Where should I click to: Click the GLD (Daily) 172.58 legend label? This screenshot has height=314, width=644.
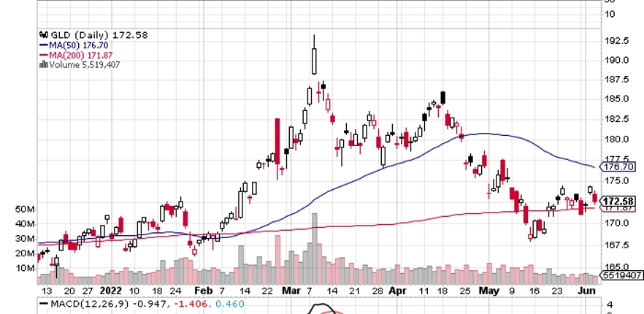tap(99, 35)
